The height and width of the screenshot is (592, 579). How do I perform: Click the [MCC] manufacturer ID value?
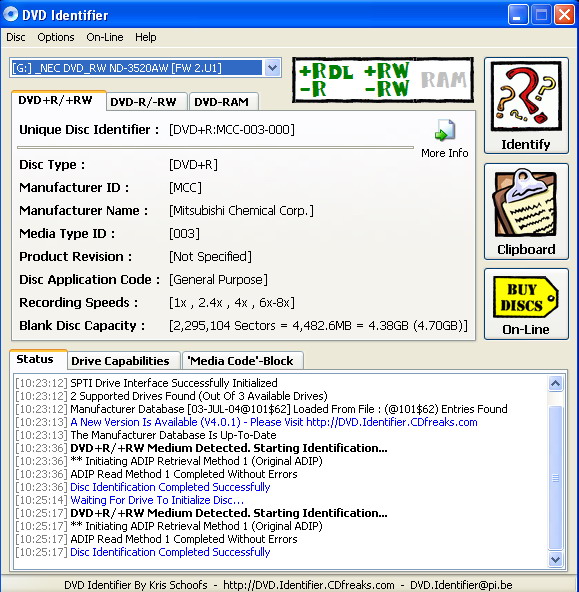185,188
